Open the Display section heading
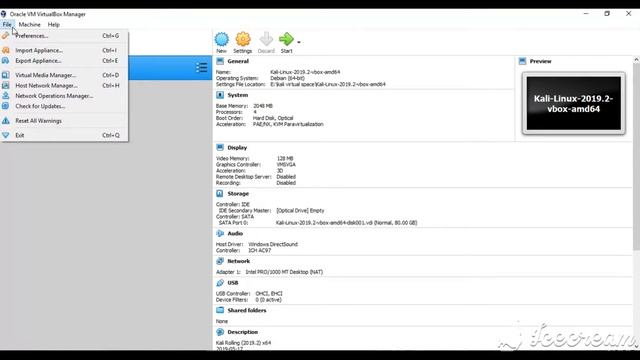This screenshot has width=640, height=360. coord(237,148)
